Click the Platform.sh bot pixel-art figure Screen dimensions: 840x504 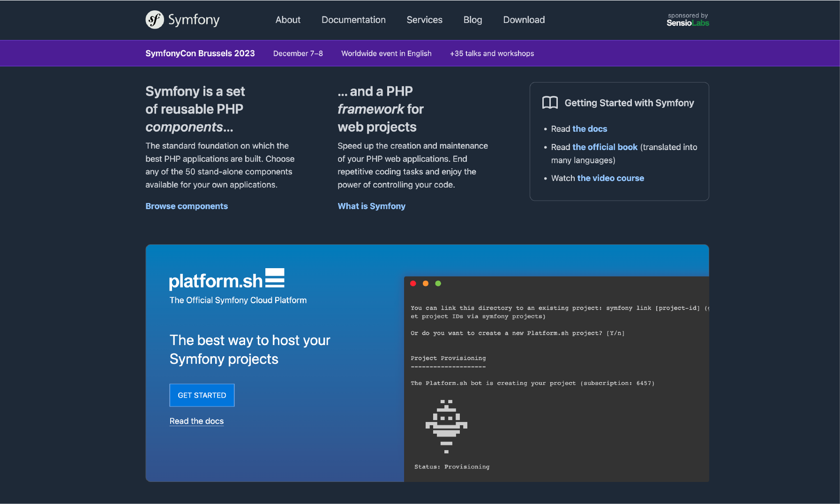[446, 426]
